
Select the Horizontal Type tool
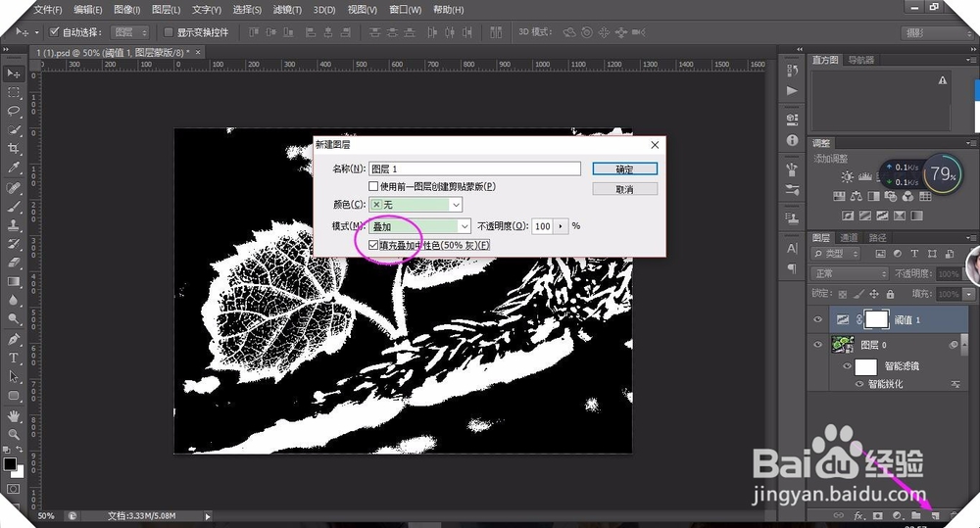tap(13, 358)
